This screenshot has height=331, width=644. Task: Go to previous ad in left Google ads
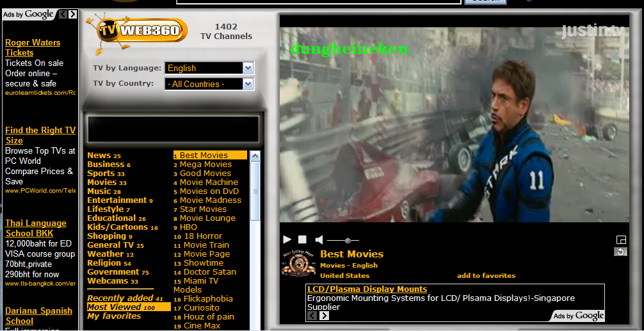coord(63,14)
